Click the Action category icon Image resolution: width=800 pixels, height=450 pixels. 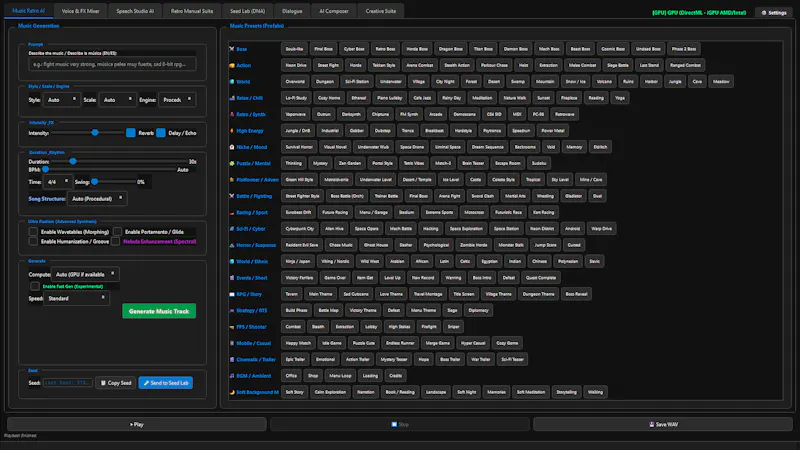pyautogui.click(x=232, y=65)
